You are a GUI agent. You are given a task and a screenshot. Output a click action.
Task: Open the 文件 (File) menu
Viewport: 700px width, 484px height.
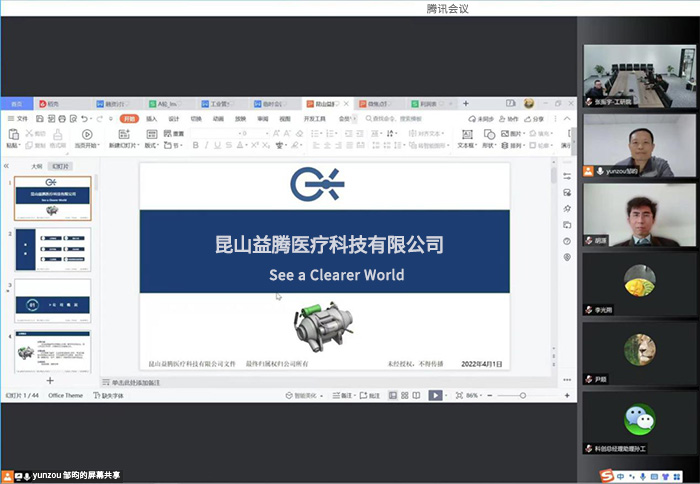coord(19,118)
